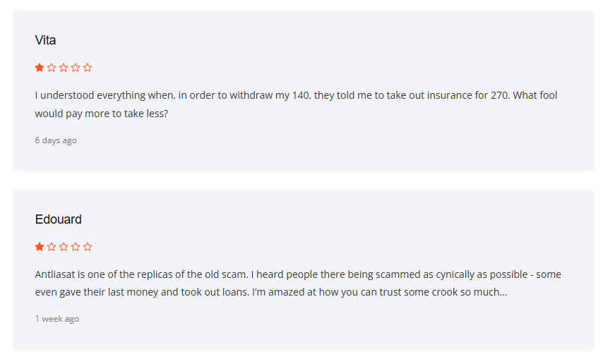Click the third star in Vita's rating
The height and width of the screenshot is (364, 608).
click(x=64, y=68)
